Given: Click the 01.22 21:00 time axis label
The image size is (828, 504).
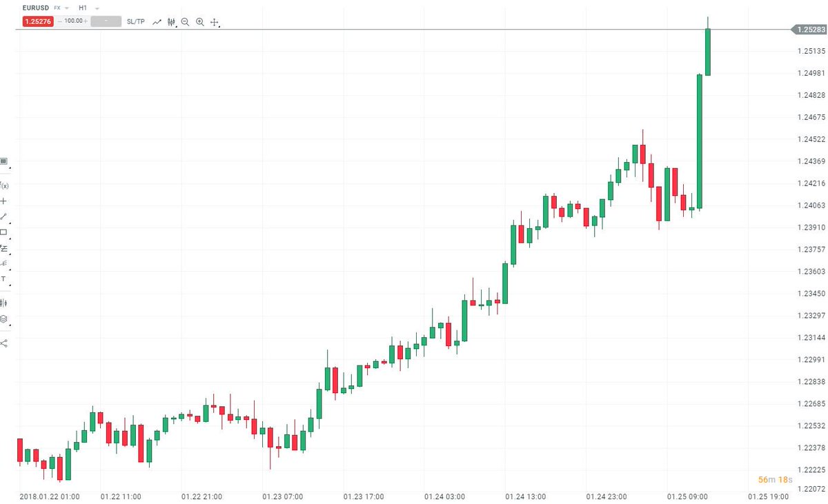Looking at the screenshot, I should (202, 496).
